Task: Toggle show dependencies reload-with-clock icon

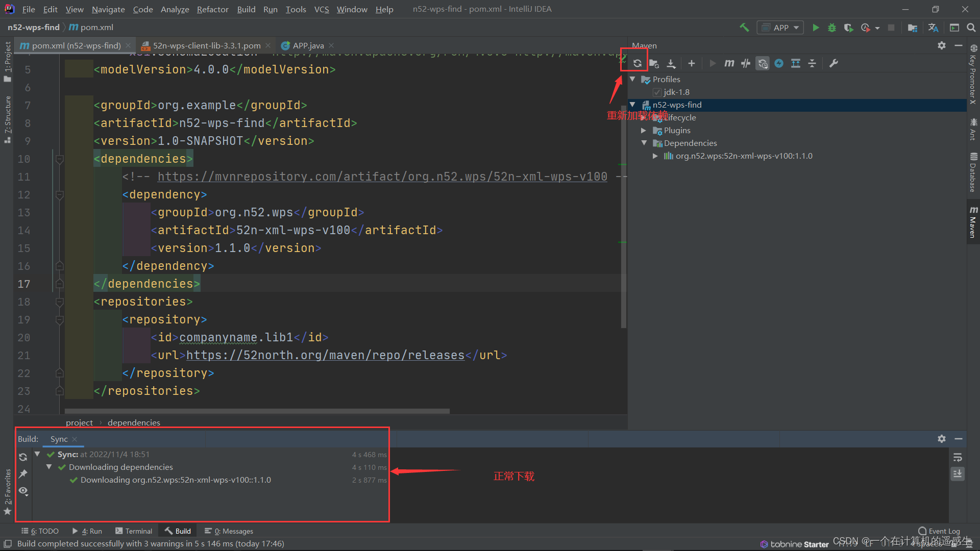Action: [x=763, y=63]
